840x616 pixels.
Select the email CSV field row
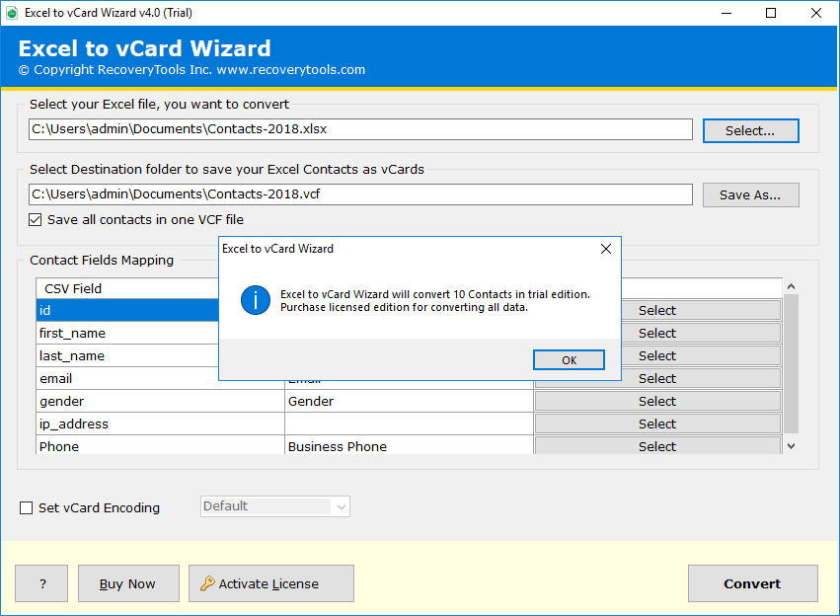tap(127, 378)
